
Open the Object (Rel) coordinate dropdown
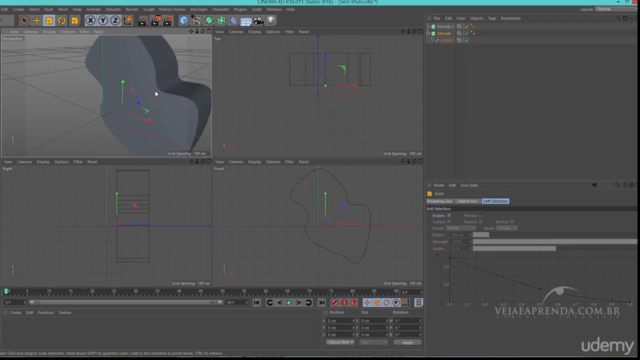point(340,342)
